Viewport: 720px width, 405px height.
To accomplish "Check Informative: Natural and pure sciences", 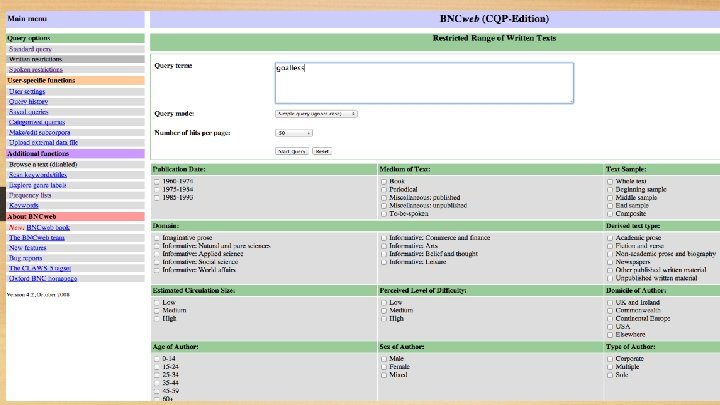I will click(157, 246).
